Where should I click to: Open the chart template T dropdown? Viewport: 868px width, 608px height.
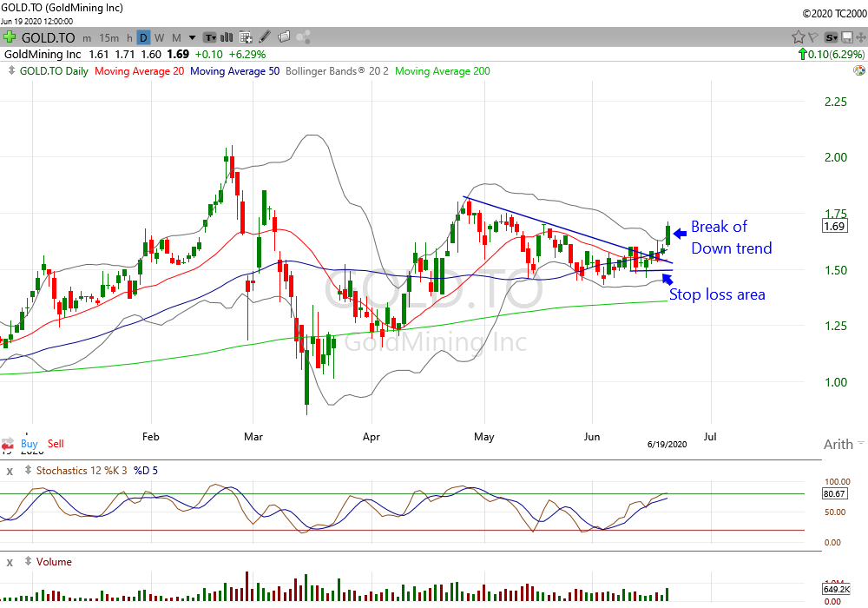[210, 37]
